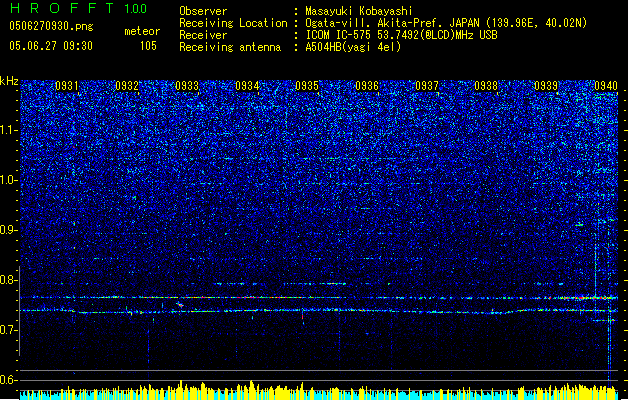This screenshot has height=400, width=629.
Task: Click the Observer label
Action: pos(203,11)
